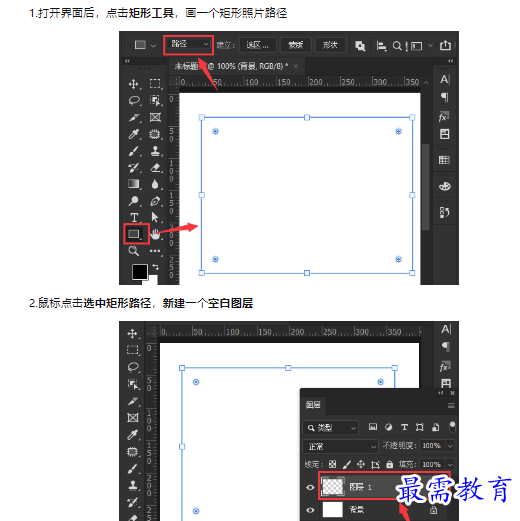Select Path Selection arrow tool in the first screenshot
520x521 pixels.
155,217
